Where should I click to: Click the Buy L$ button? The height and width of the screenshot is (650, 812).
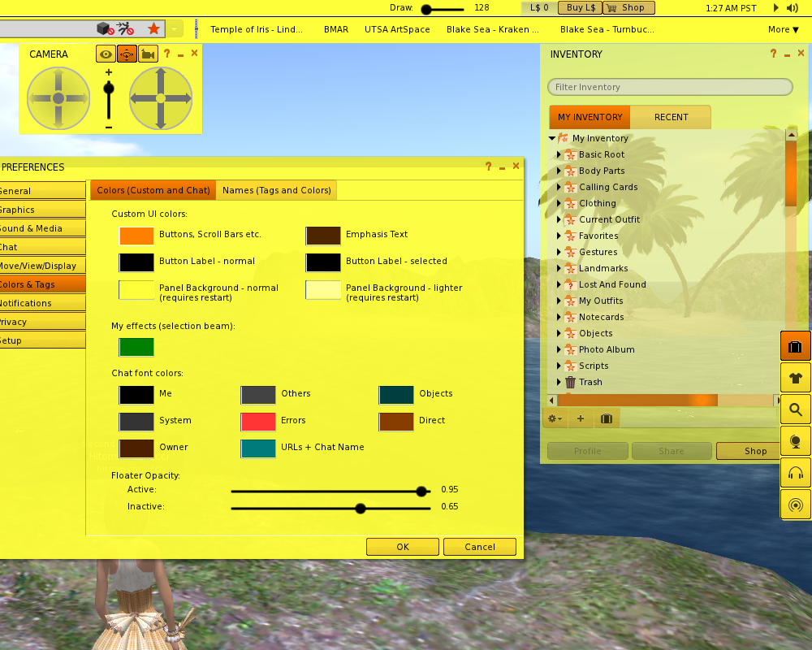tap(579, 7)
